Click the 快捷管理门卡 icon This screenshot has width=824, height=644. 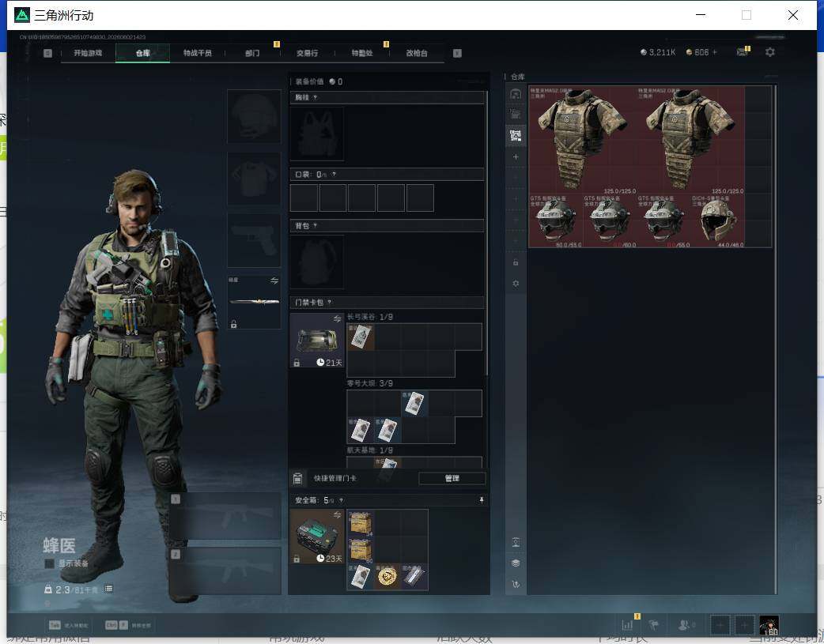coord(297,479)
